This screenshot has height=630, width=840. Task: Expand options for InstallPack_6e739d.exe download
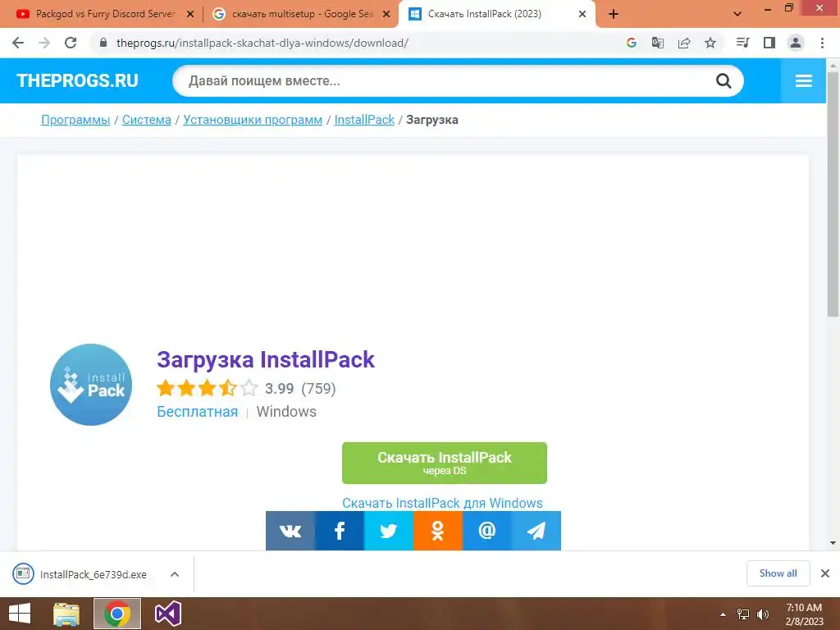[175, 574]
